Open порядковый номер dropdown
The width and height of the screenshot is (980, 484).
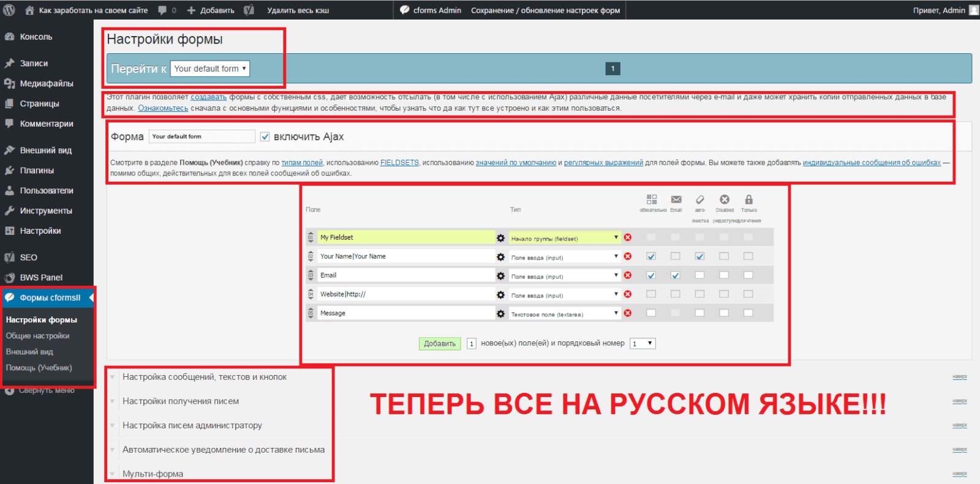643,344
